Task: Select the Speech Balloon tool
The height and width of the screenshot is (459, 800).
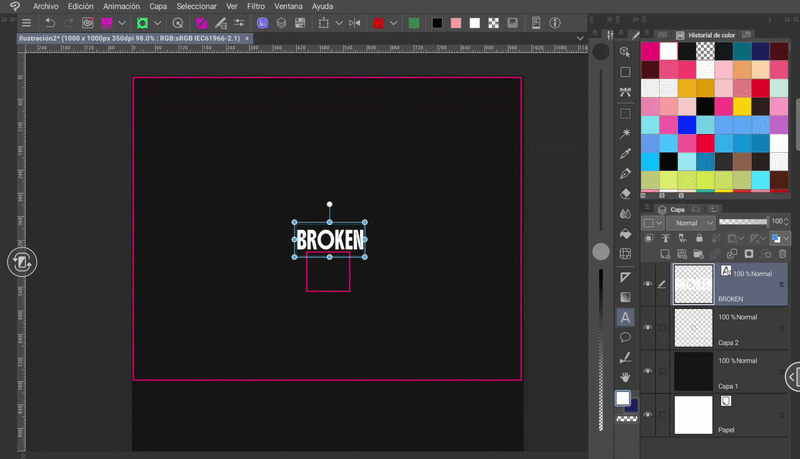Action: point(625,337)
